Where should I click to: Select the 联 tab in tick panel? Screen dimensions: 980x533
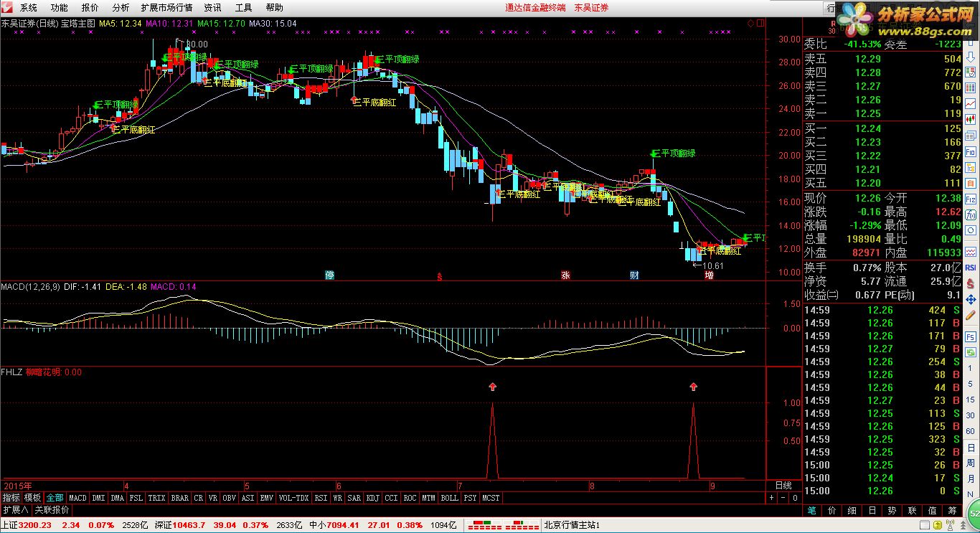click(912, 511)
